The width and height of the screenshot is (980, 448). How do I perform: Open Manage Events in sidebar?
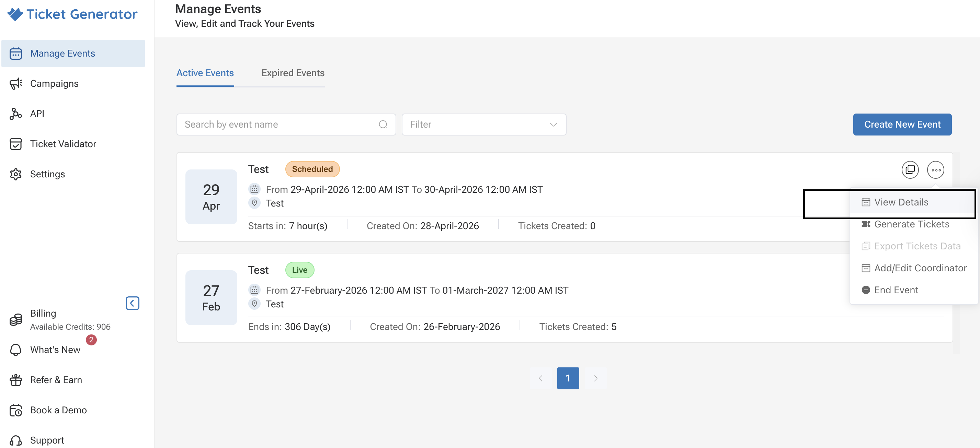coord(73,53)
